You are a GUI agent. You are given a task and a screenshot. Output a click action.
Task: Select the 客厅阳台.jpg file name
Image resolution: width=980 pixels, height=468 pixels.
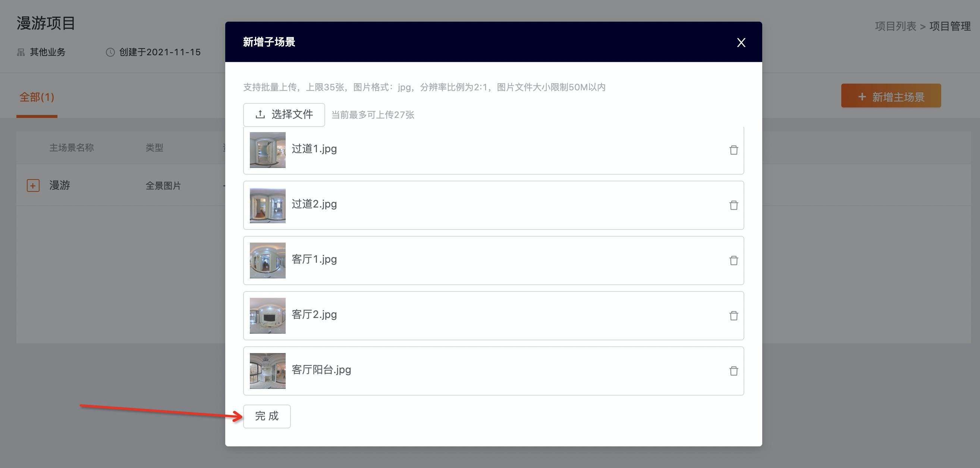tap(321, 370)
